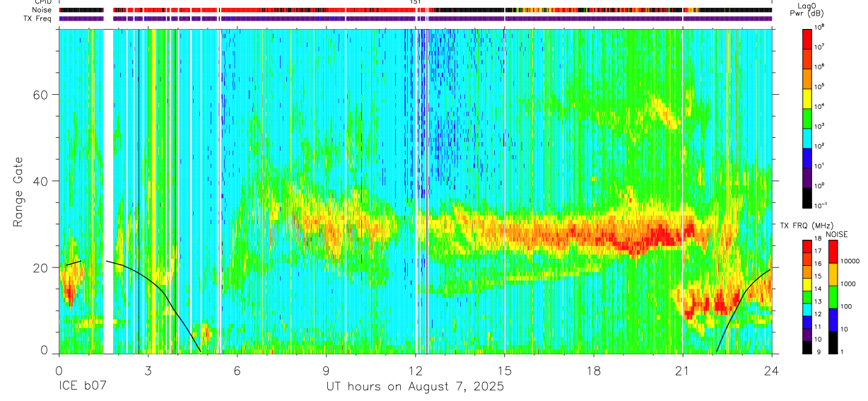
Task: Click the 10000 label on the NOISE scale
Action: pos(849,262)
